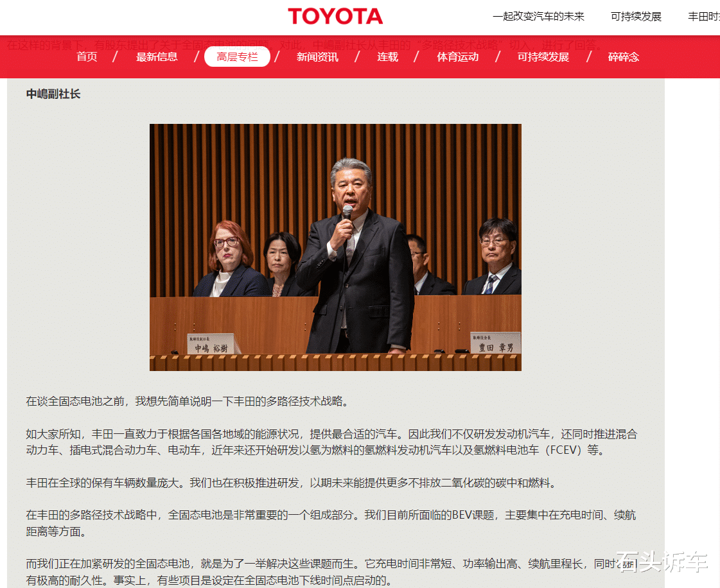
Task: Open the 连载 navigation item
Action: coord(387,57)
